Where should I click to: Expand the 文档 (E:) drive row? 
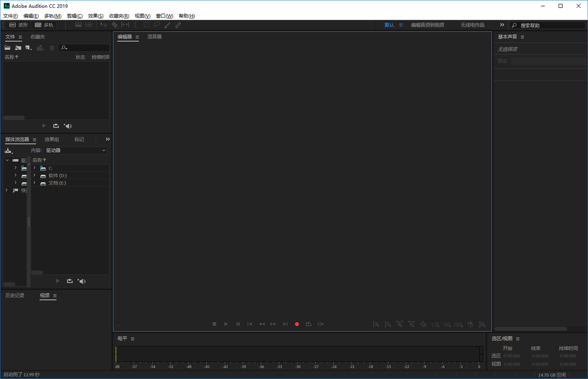click(x=34, y=182)
